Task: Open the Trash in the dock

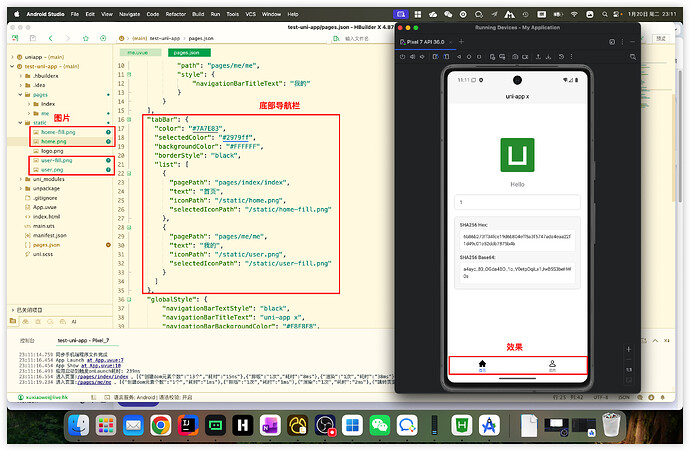Action: pos(612,425)
